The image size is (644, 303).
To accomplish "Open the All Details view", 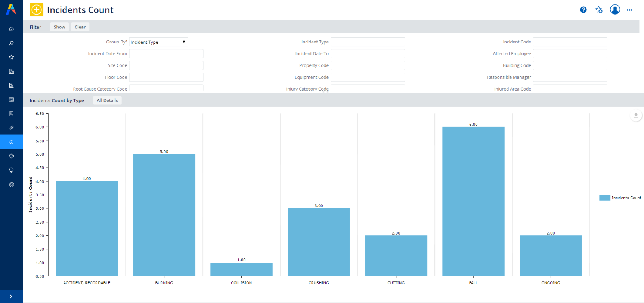I will click(x=107, y=100).
